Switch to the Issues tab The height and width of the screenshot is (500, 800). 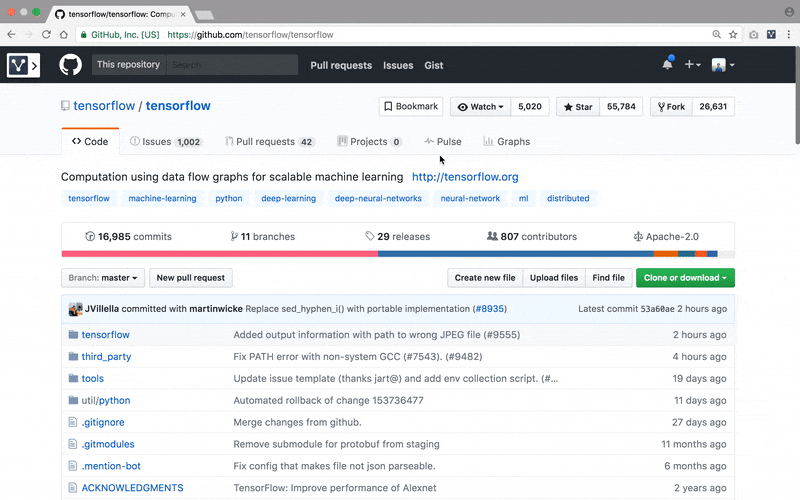click(165, 142)
